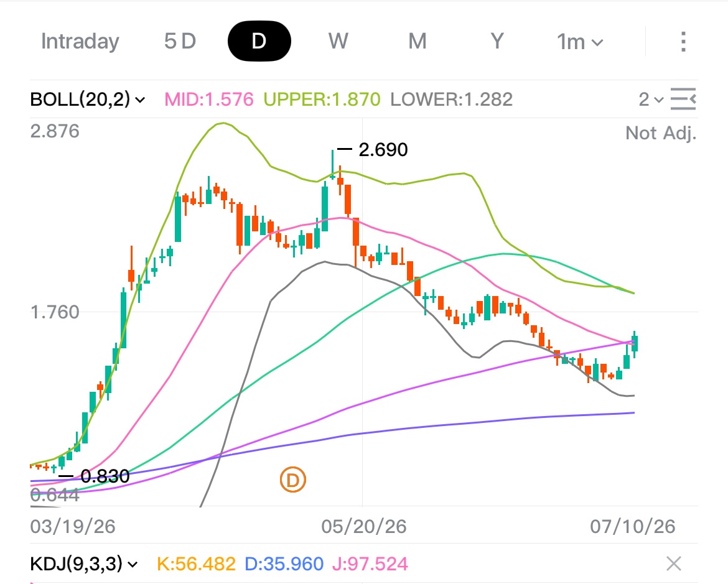728x584 pixels.
Task: Tap the D:35.960 value
Action: click(284, 564)
